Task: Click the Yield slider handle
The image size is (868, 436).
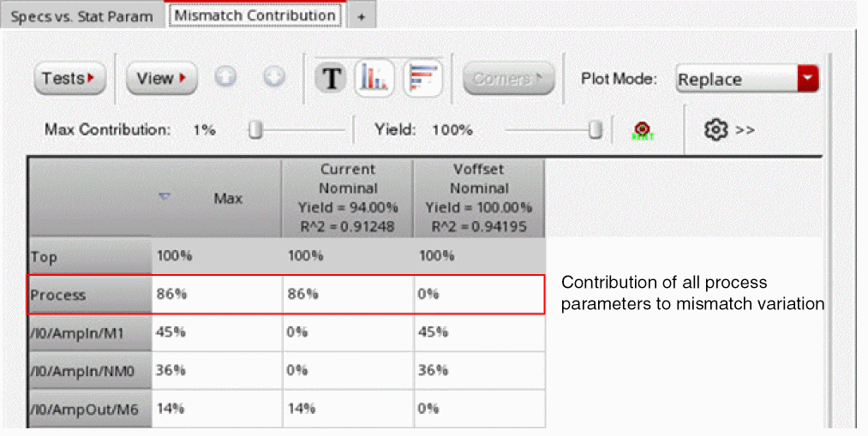Action: click(x=596, y=129)
